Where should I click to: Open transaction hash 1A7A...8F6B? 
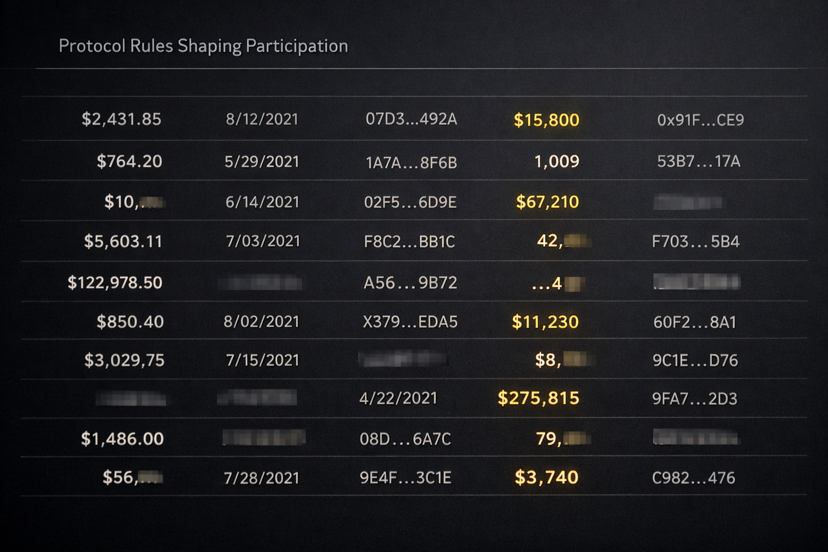click(411, 163)
